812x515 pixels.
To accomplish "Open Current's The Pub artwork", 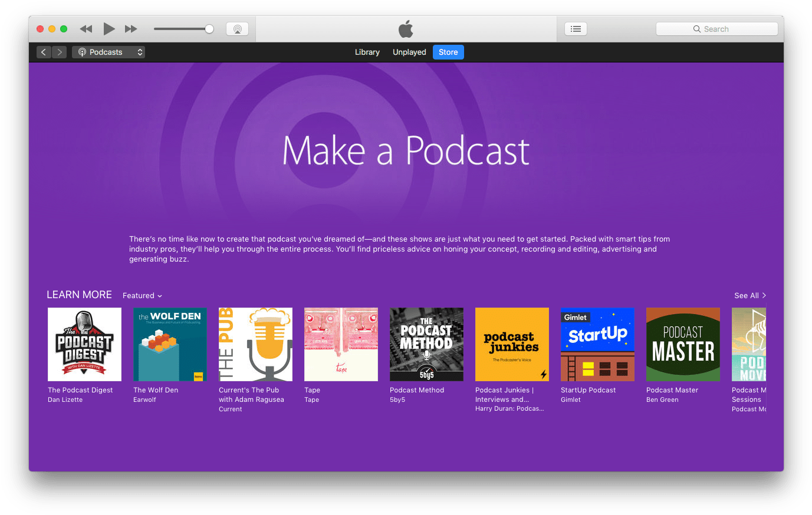I will (255, 344).
